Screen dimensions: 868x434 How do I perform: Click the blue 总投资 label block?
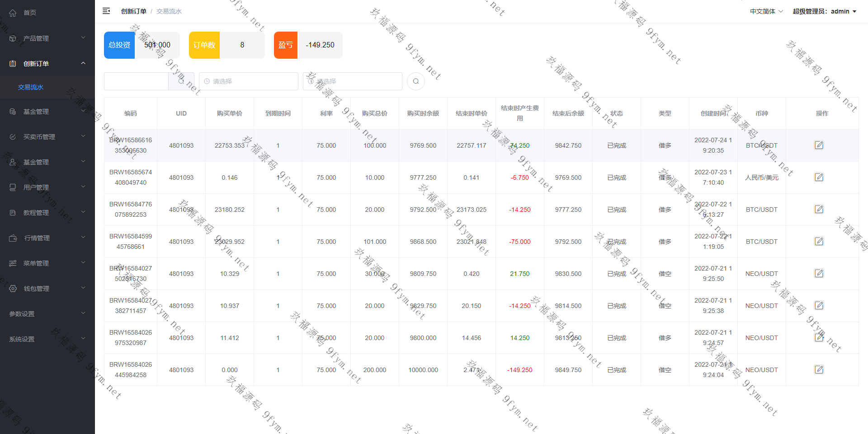tap(119, 45)
